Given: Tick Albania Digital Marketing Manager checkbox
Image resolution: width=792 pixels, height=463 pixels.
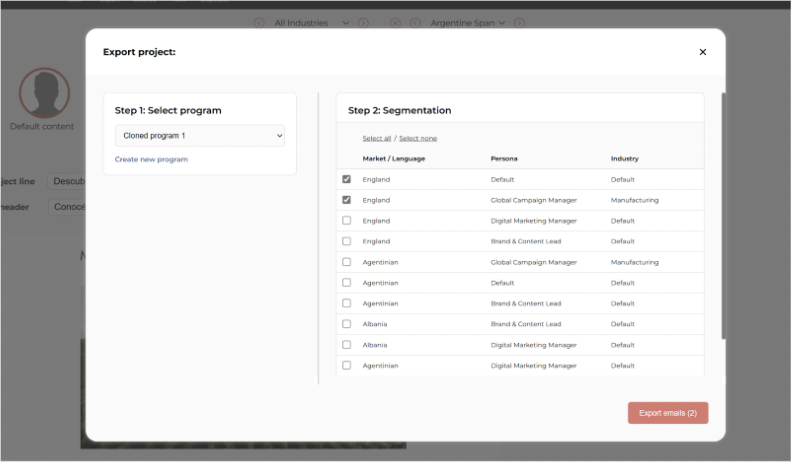Looking at the screenshot, I should [347, 345].
